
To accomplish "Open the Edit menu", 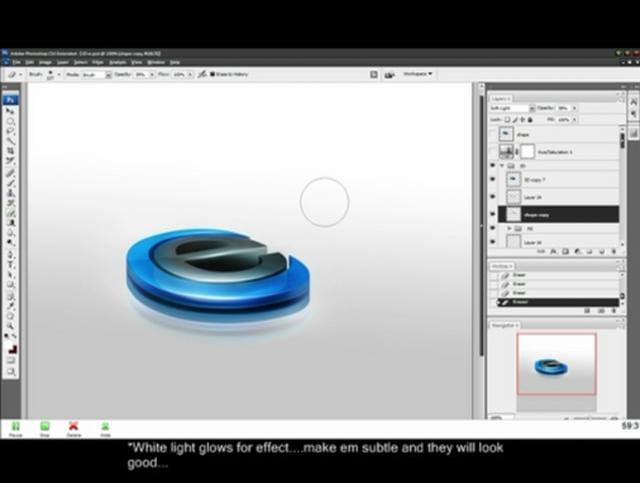I will (29, 62).
